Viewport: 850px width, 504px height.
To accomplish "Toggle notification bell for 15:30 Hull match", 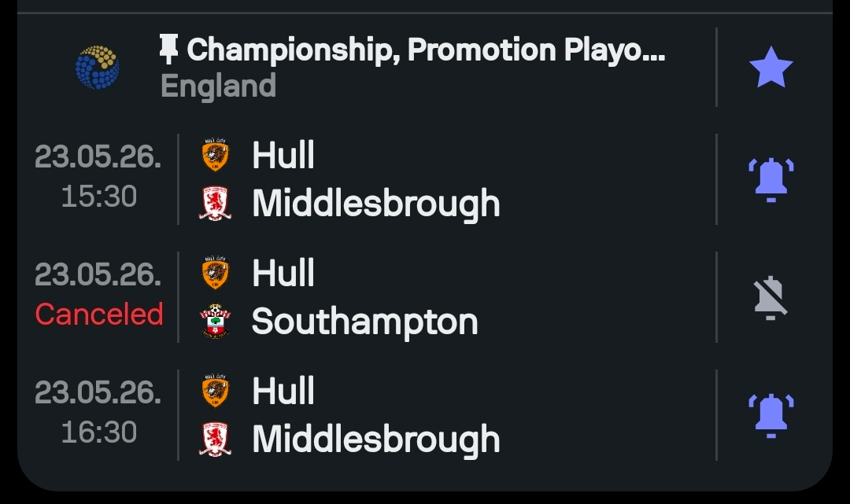I will pyautogui.click(x=771, y=180).
